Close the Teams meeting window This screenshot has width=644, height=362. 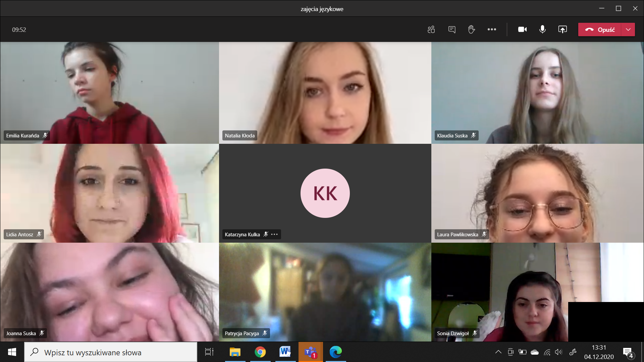(635, 8)
